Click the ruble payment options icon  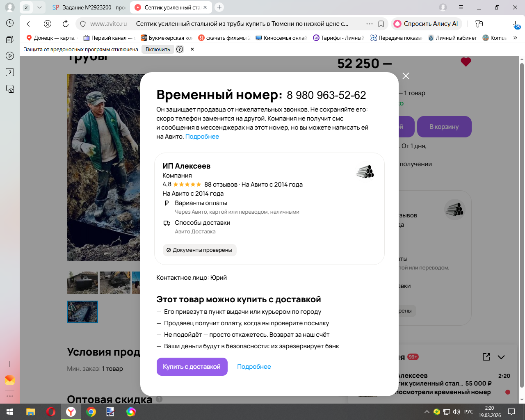[x=167, y=203]
